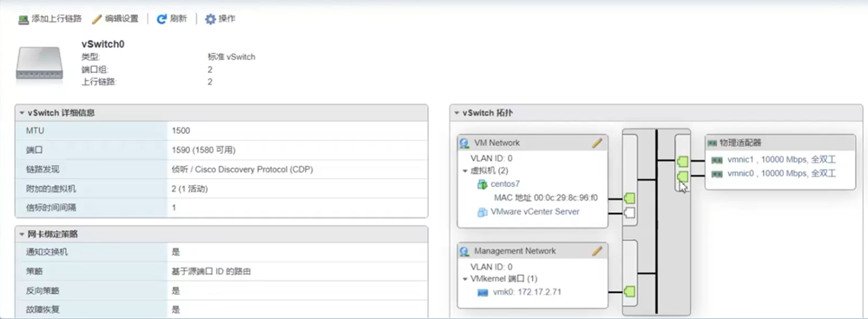The image size is (868, 319).
Task: Open the actions (操作) gear menu
Action: click(x=210, y=19)
